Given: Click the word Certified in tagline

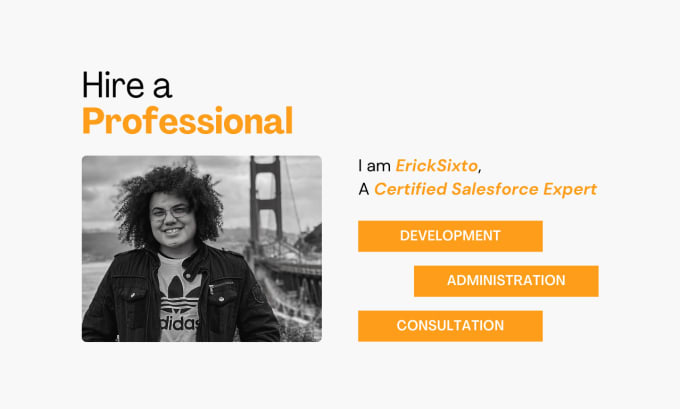Looking at the screenshot, I should pos(410,189).
